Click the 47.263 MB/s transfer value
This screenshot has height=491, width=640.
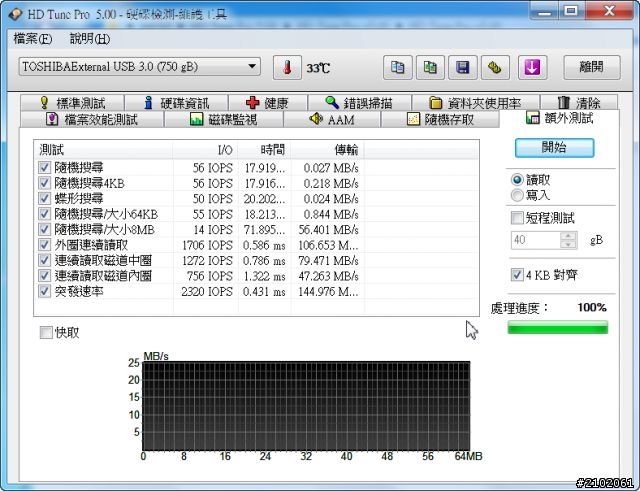329,276
